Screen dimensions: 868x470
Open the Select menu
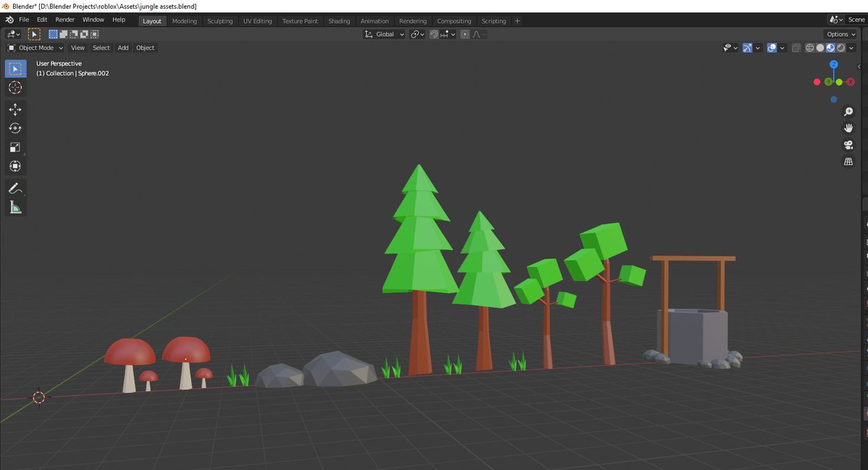tap(101, 48)
